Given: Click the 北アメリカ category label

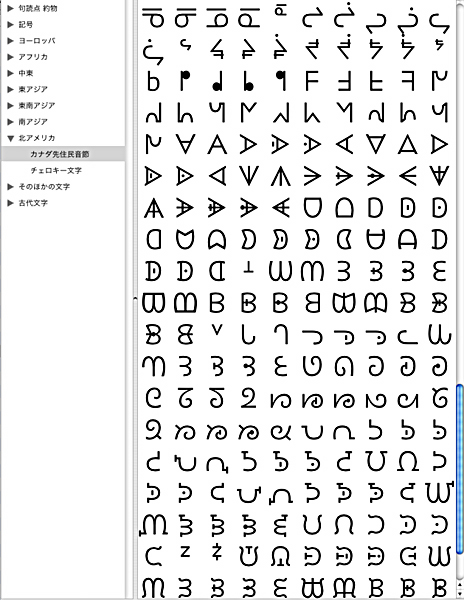Looking at the screenshot, I should [x=37, y=138].
